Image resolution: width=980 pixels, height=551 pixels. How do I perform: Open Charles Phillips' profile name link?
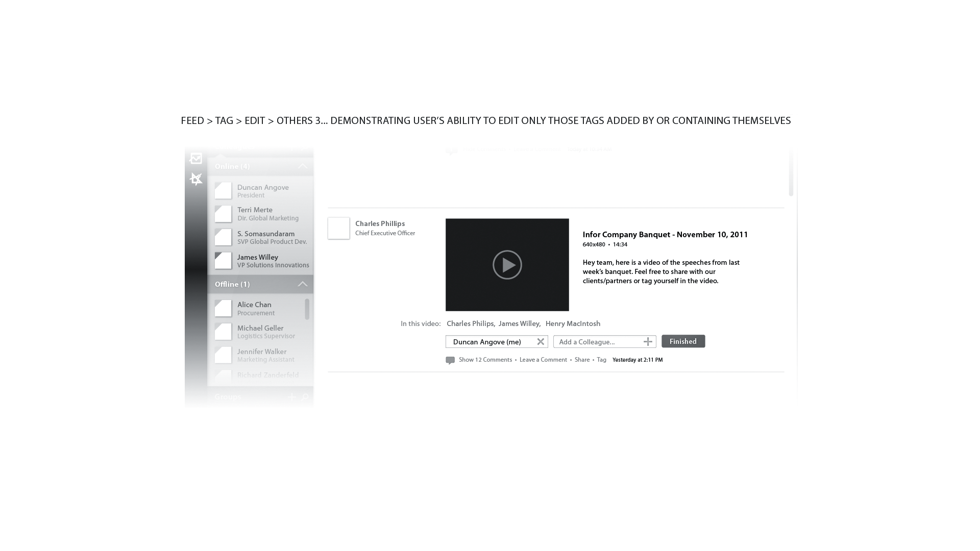pyautogui.click(x=380, y=223)
